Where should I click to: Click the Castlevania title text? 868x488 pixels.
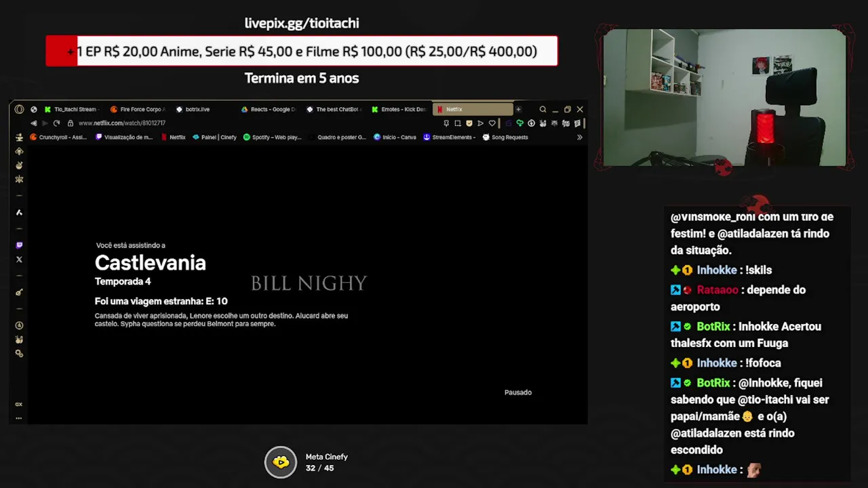tap(151, 263)
